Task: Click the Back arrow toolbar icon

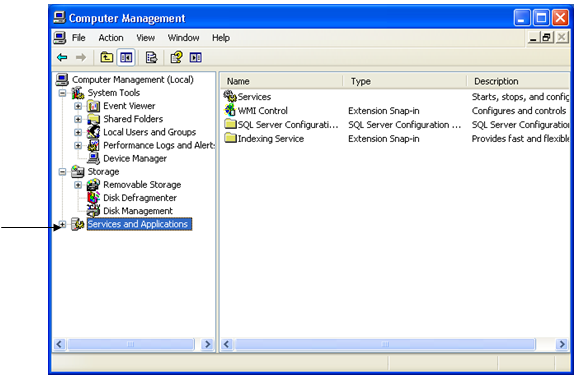Action: pyautogui.click(x=62, y=57)
